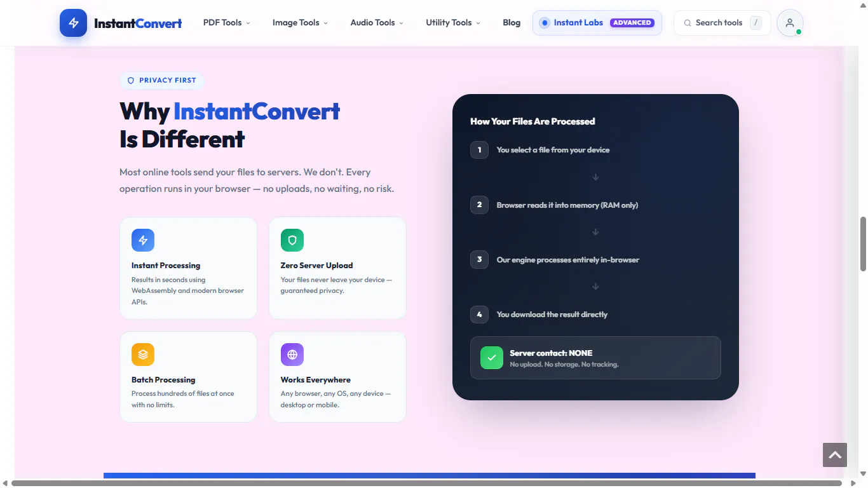The width and height of the screenshot is (868, 488).
Task: Click the InstantConvert lightning logo icon
Action: 73,23
